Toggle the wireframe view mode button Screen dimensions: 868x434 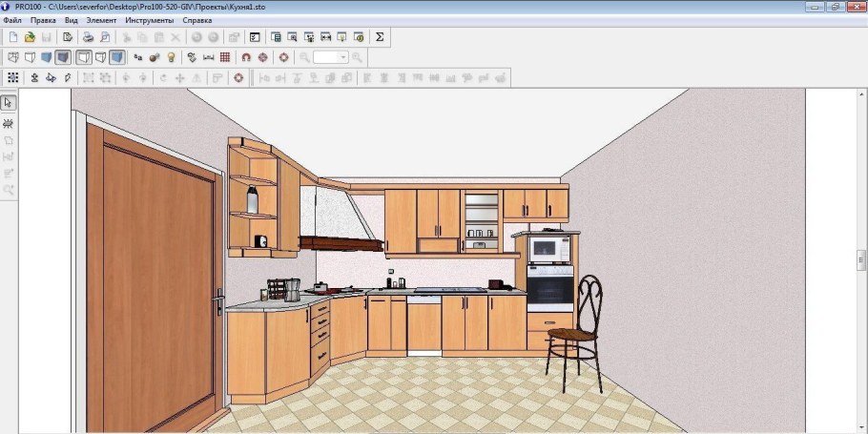pos(13,57)
